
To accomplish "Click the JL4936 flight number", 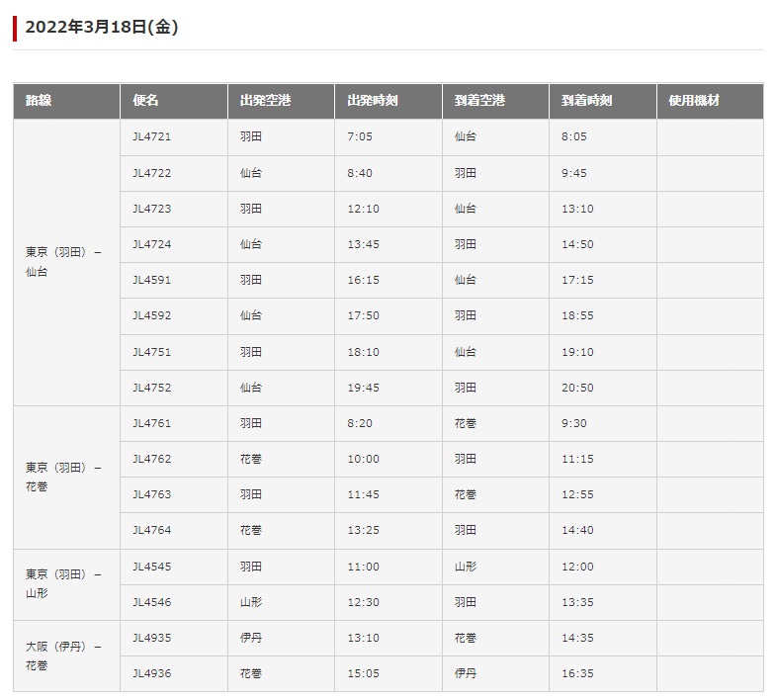I will click(151, 673).
